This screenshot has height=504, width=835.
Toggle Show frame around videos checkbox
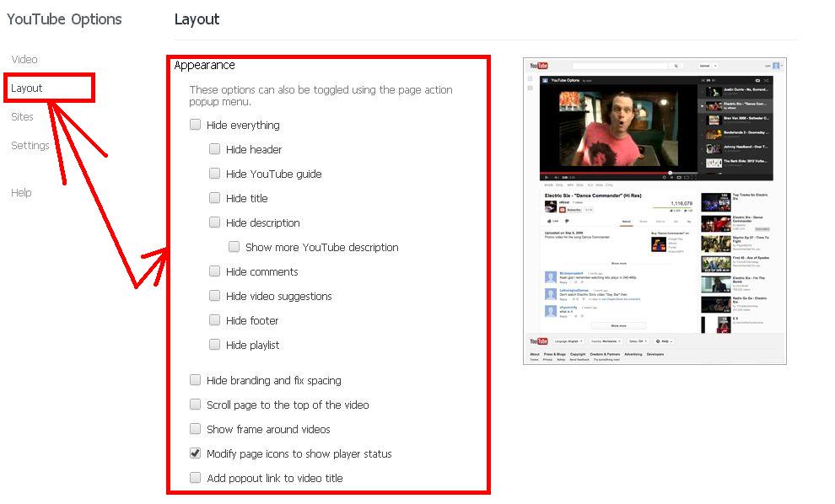196,429
